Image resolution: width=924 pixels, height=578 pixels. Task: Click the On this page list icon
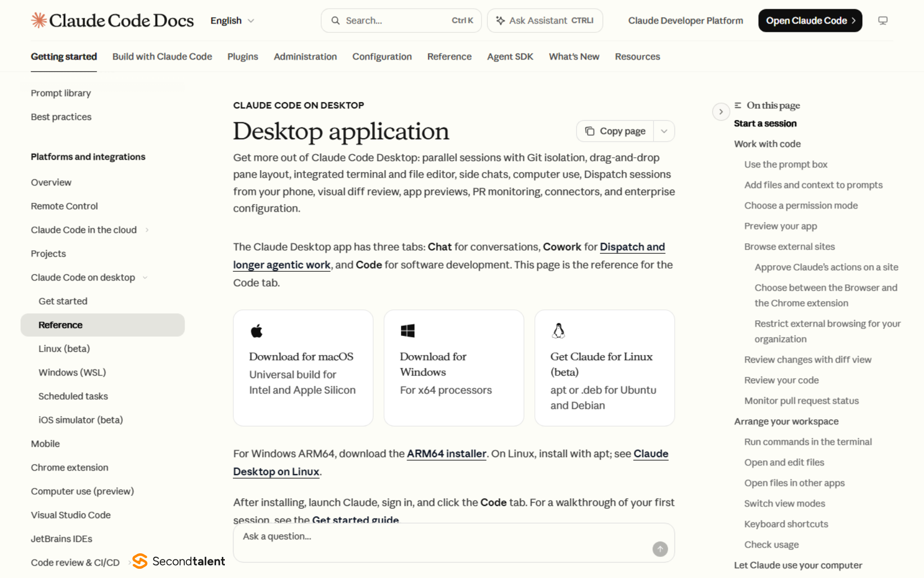click(x=738, y=105)
